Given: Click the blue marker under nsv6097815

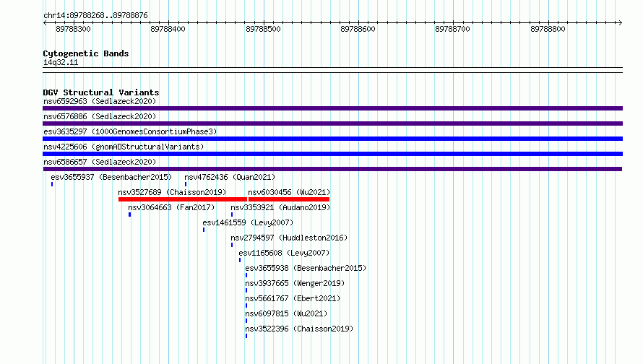Looking at the screenshot, I should coord(246,321).
